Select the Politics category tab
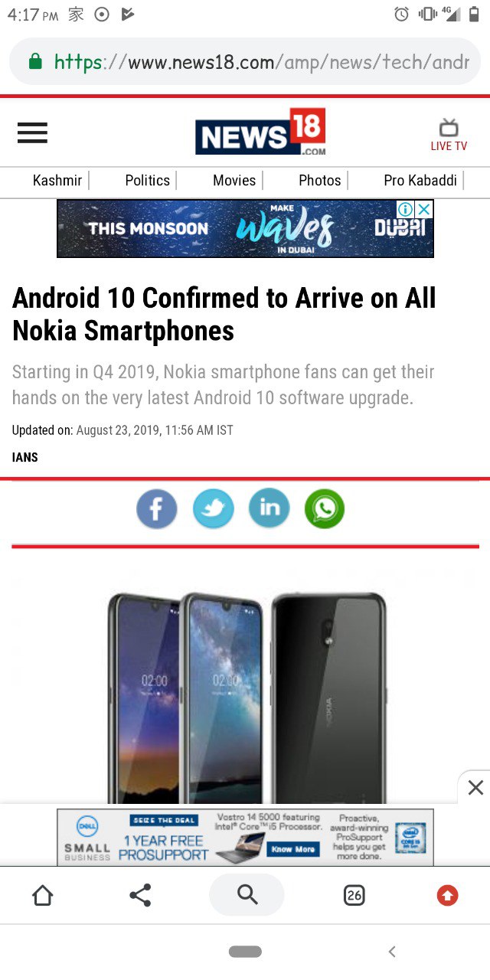The width and height of the screenshot is (490, 980). click(148, 181)
